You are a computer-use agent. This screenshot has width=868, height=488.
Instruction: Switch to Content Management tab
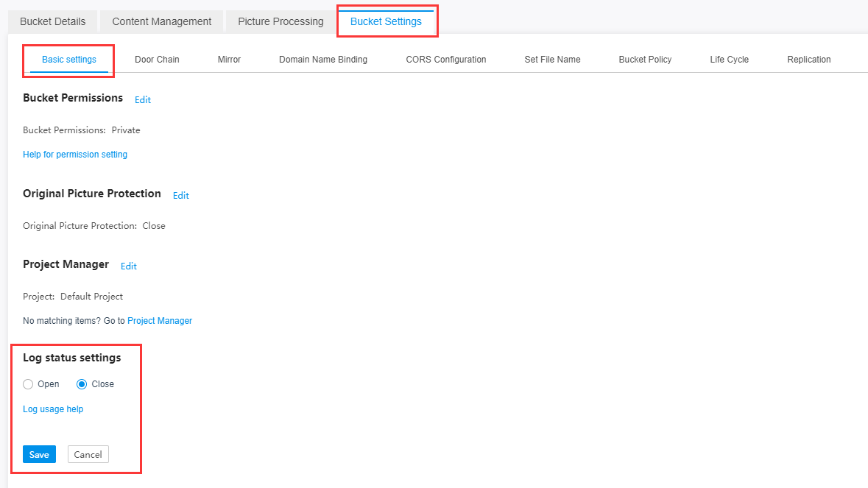(161, 21)
